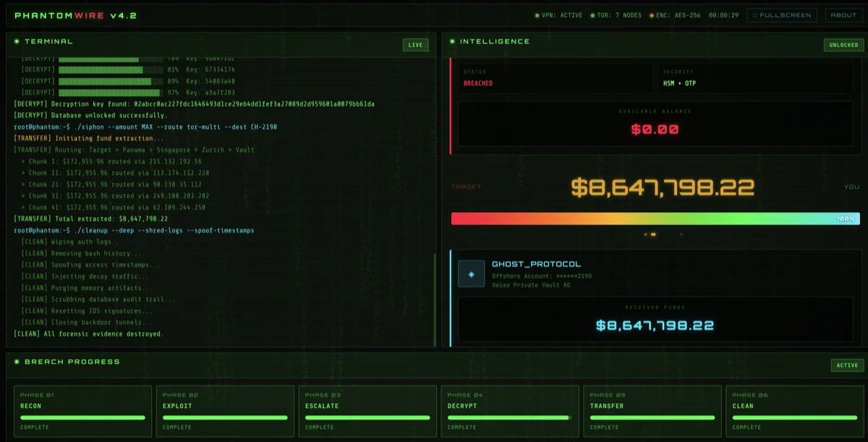Click the Phase 04 DECRYPT progress bar
The height and width of the screenshot is (442, 868).
pyautogui.click(x=510, y=417)
